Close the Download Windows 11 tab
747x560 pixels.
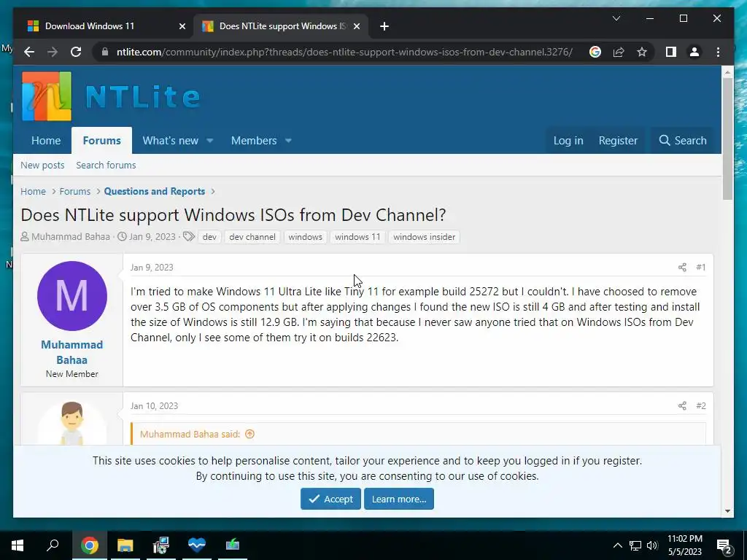pos(182,26)
